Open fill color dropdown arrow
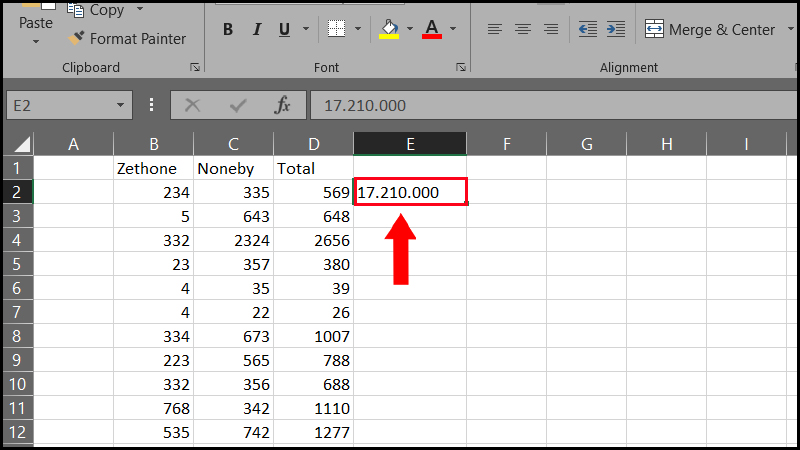800x450 pixels. [410, 29]
